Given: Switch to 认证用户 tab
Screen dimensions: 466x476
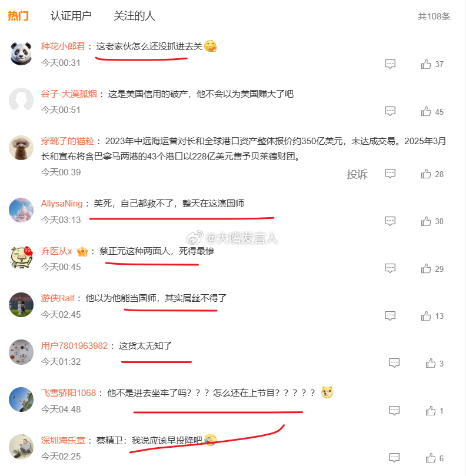Looking at the screenshot, I should pyautogui.click(x=71, y=16).
